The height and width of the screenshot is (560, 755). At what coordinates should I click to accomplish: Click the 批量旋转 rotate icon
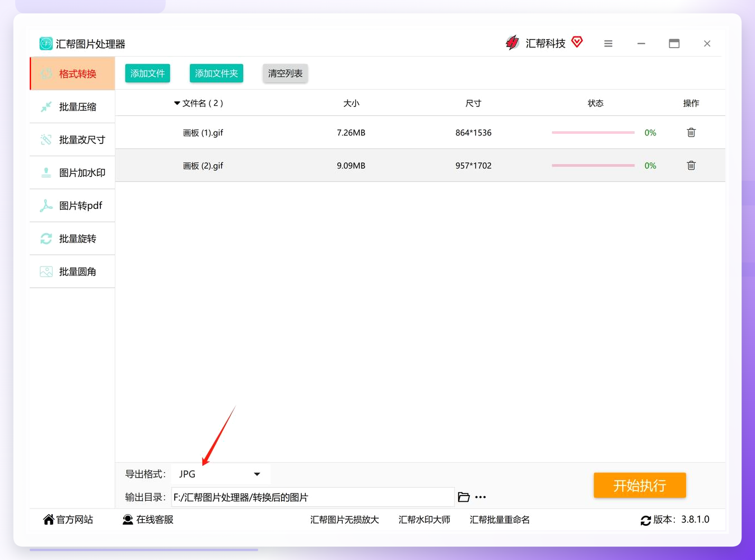tap(46, 239)
